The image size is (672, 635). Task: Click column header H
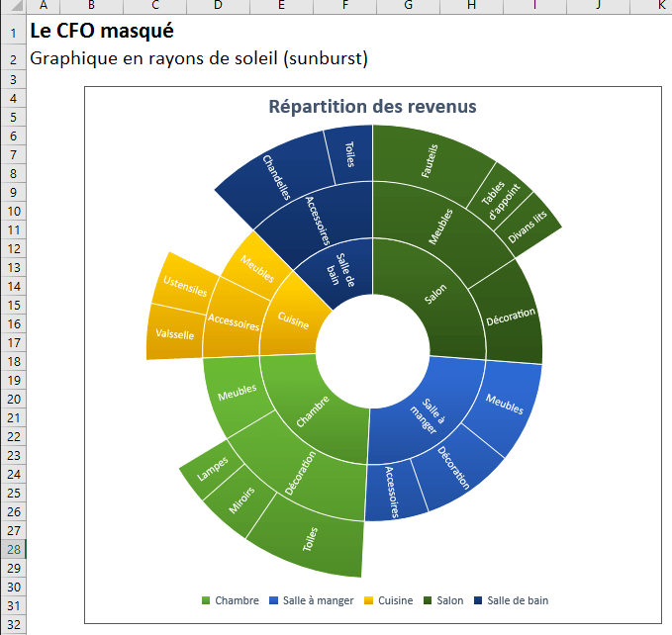(471, 6)
